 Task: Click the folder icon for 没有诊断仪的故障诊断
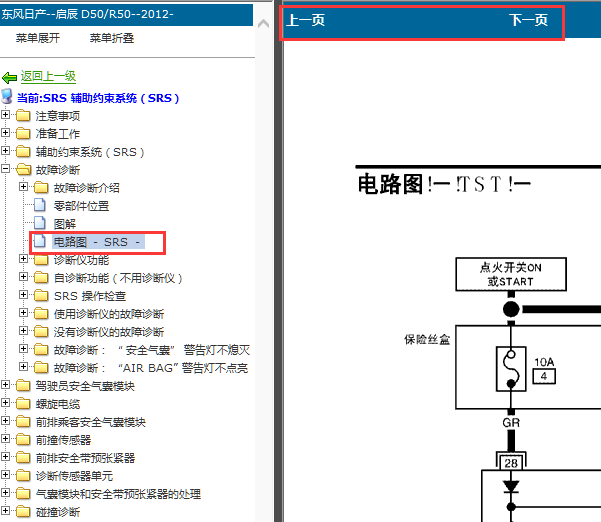coord(41,332)
